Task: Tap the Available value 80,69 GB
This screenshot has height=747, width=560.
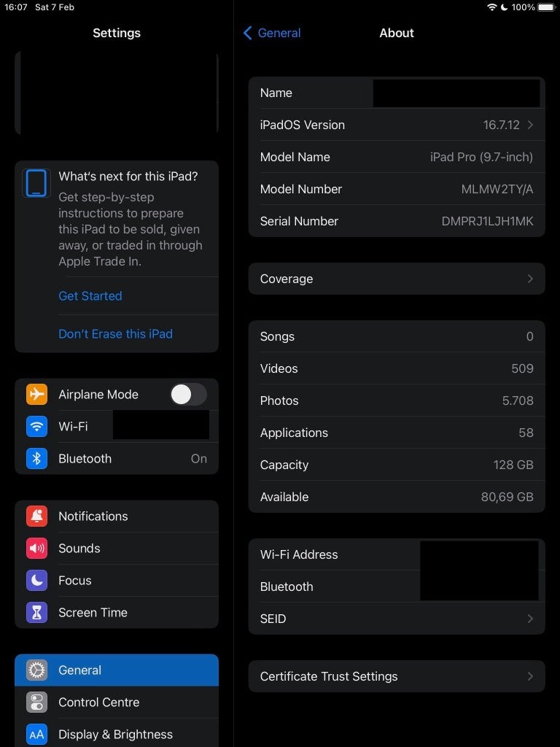Action: [507, 497]
